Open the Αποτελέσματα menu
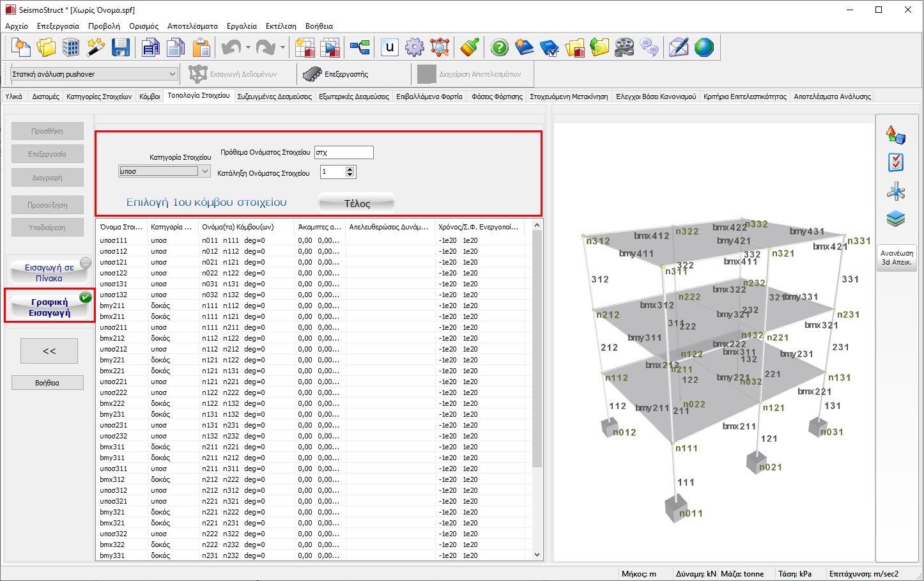924x581 pixels. 192,26
